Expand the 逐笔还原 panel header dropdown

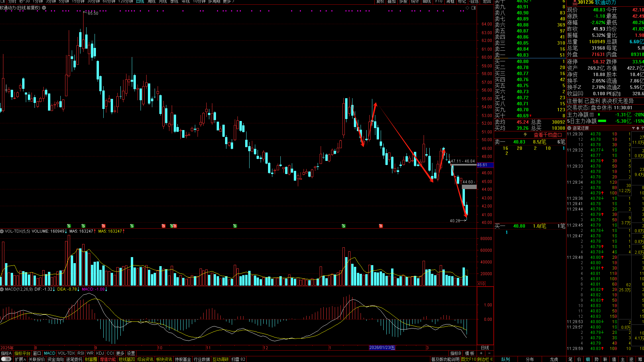point(569,128)
